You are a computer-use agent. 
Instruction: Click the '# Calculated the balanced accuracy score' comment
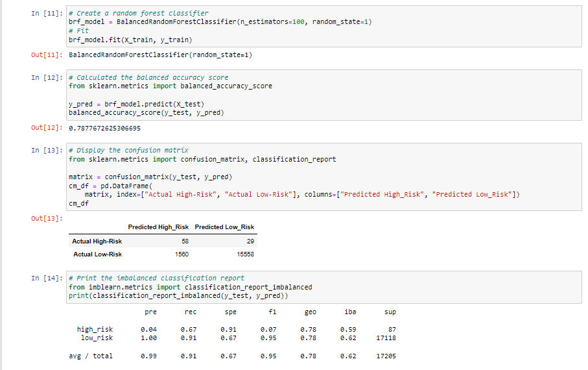coord(148,77)
